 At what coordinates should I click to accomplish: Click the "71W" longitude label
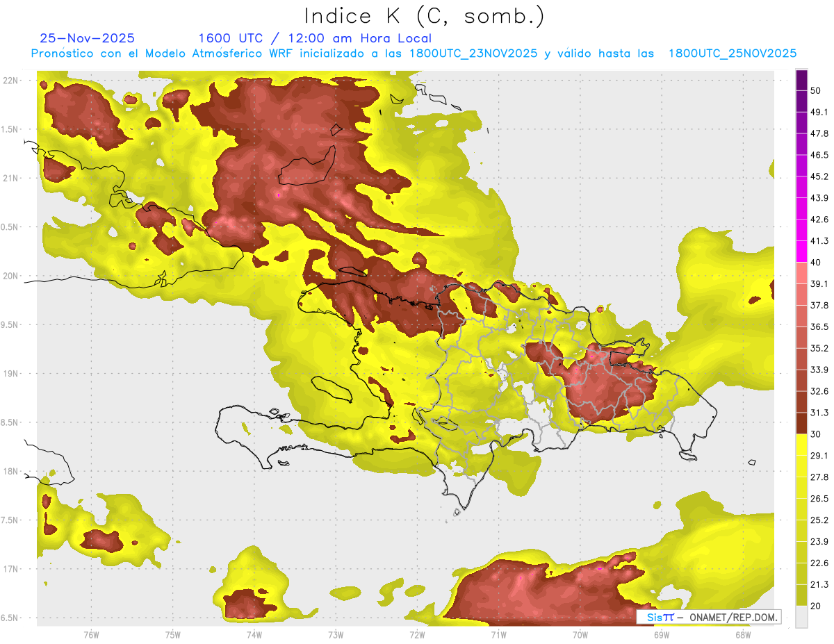pyautogui.click(x=498, y=634)
